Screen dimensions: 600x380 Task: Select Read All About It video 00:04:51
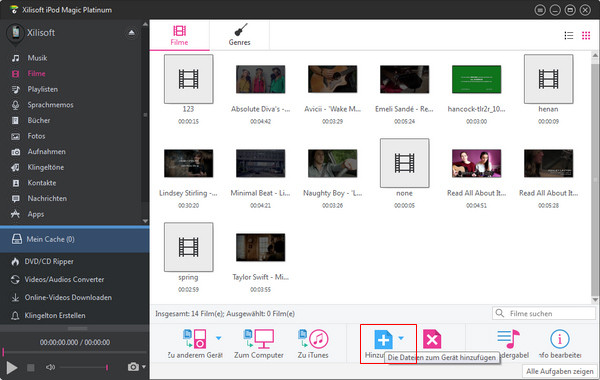tap(476, 163)
